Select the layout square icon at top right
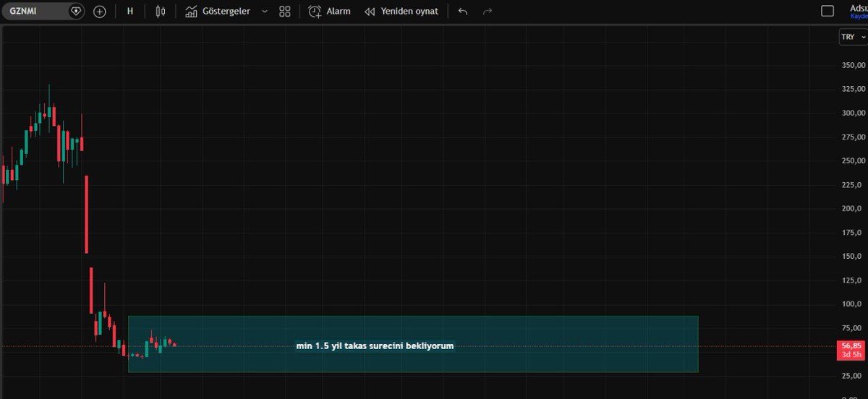868x399 pixels. (x=827, y=11)
